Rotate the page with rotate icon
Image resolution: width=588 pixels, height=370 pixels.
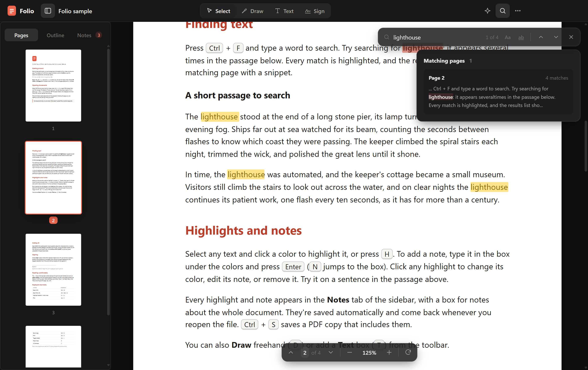click(x=408, y=352)
